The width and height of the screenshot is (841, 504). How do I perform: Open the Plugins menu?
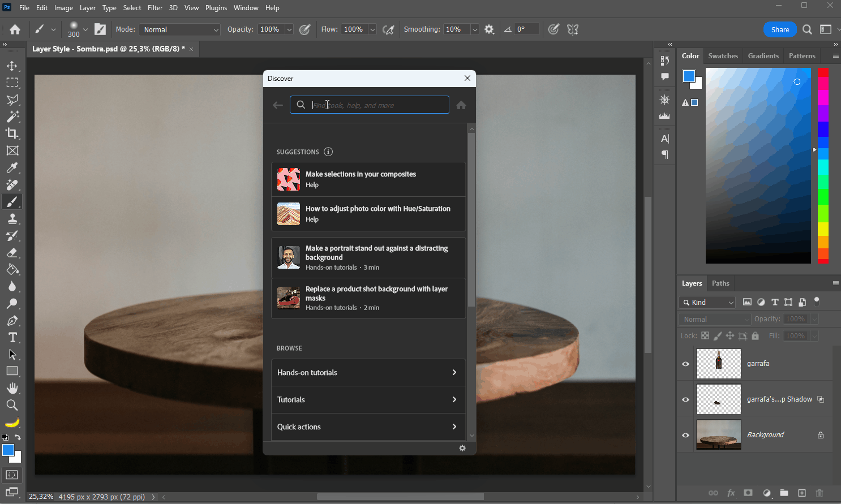(x=216, y=8)
